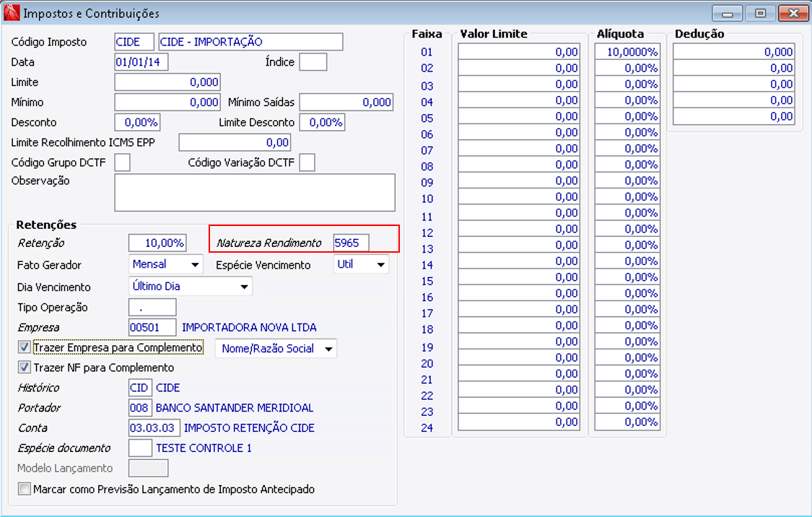Click the Código Variação DCTF field
The width and height of the screenshot is (812, 517).
point(307,162)
